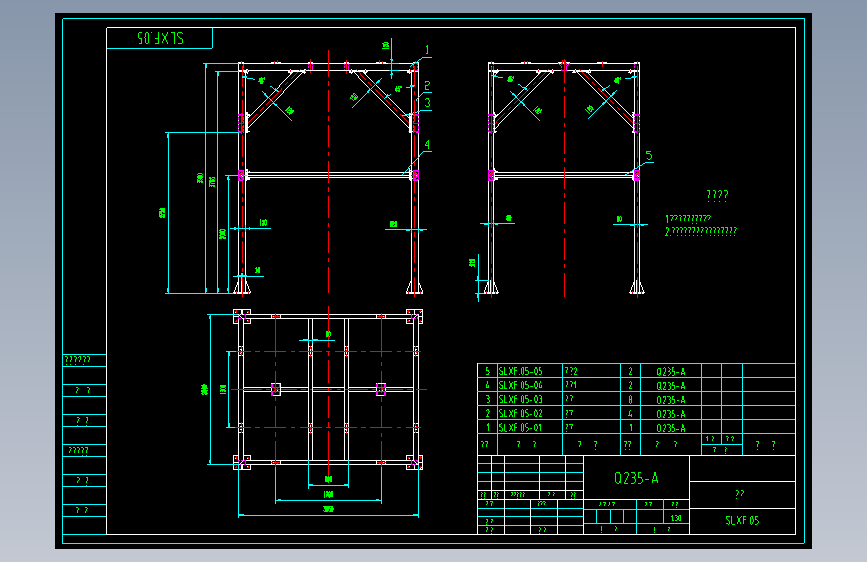The width and height of the screenshot is (867, 562).
Task: Click the left magenta square in plan view
Action: point(276,389)
